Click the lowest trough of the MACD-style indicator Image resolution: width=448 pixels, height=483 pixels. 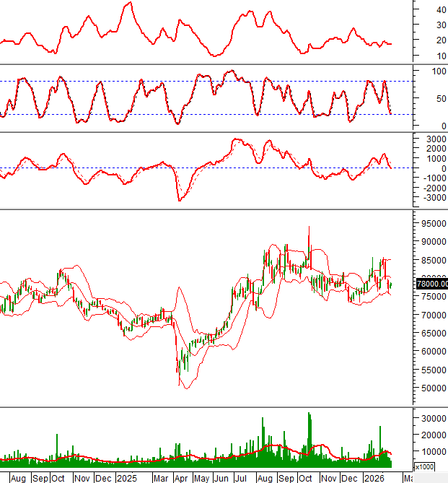coord(179,199)
